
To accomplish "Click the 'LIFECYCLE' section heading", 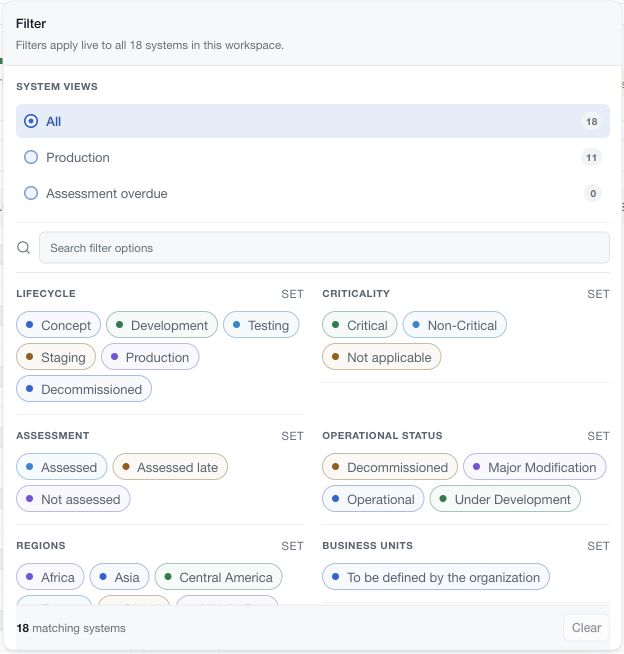I will pos(46,293).
